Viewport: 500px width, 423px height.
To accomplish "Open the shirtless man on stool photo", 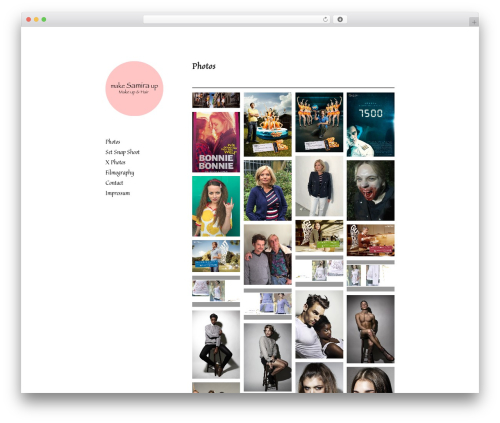I will [x=370, y=329].
